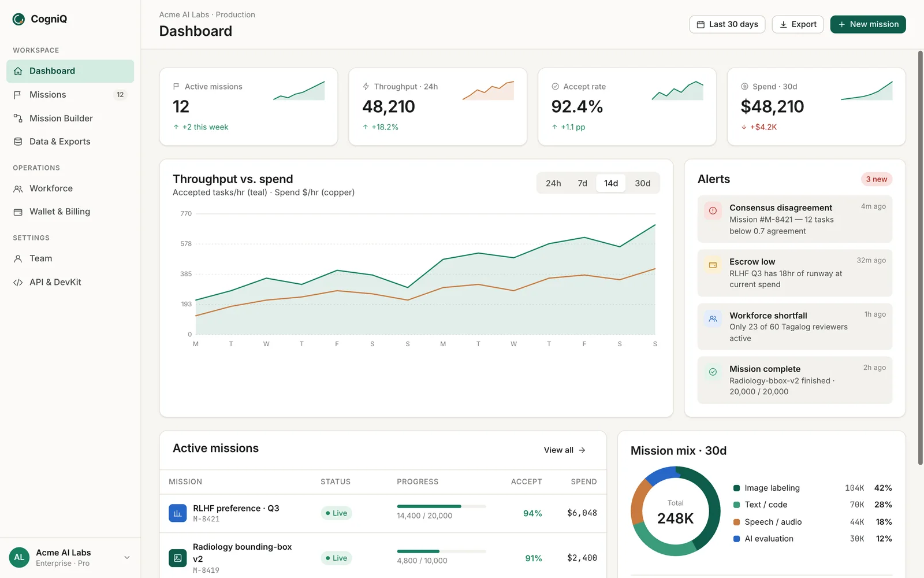
Task: Go to Mission Builder in the sidebar
Action: tap(70, 118)
